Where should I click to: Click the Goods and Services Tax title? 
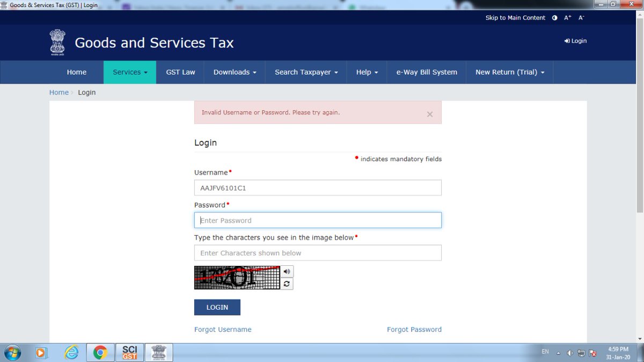point(154,43)
